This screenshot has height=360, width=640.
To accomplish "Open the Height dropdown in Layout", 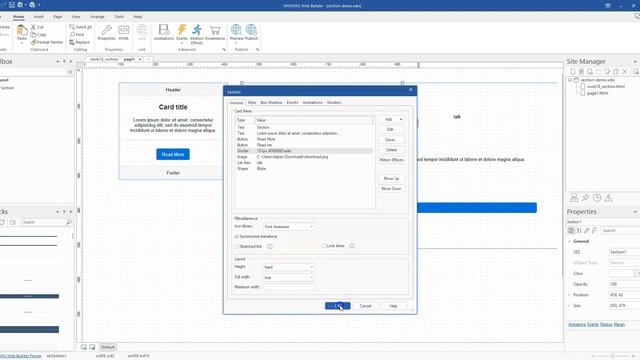I will (289, 267).
